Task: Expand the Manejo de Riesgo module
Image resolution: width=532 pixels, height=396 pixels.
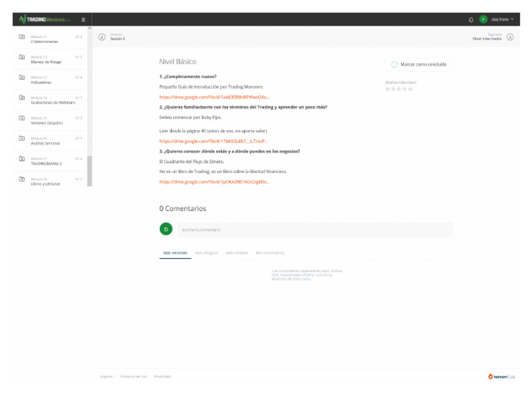Action: click(x=50, y=60)
